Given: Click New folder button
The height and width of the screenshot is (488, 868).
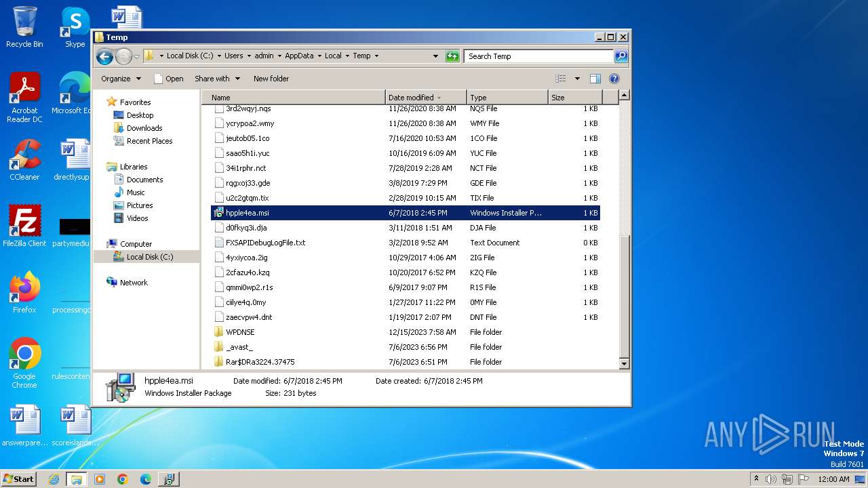Looking at the screenshot, I should point(271,79).
